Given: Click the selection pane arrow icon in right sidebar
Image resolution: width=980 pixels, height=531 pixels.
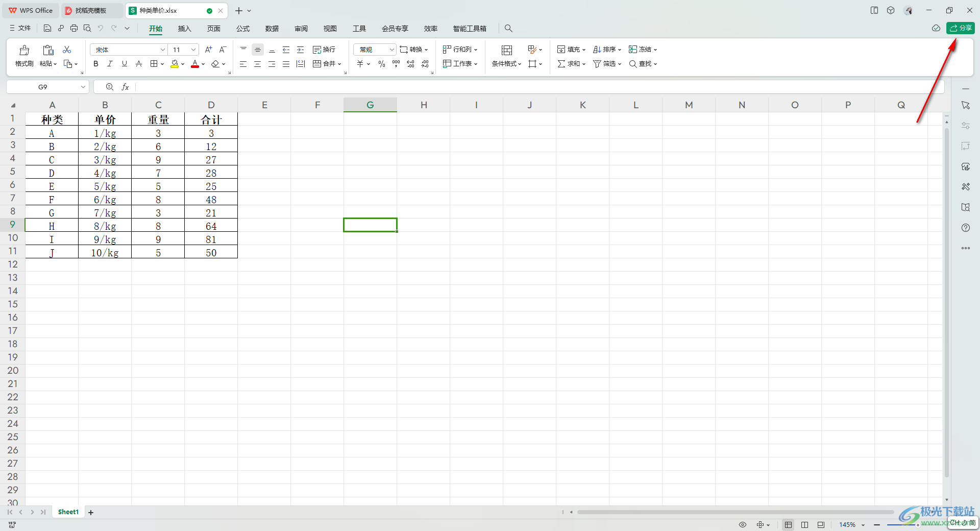Looking at the screenshot, I should pos(966,105).
